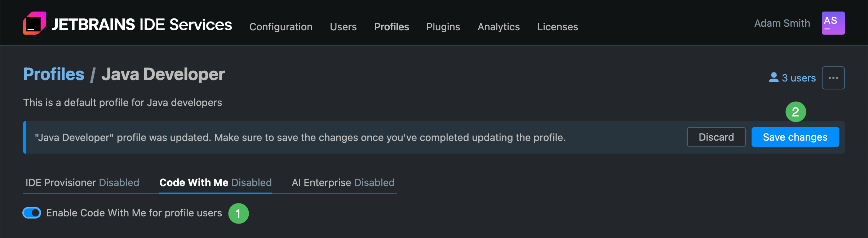The height and width of the screenshot is (238, 868).
Task: Open the Licenses section
Action: coord(557,27)
